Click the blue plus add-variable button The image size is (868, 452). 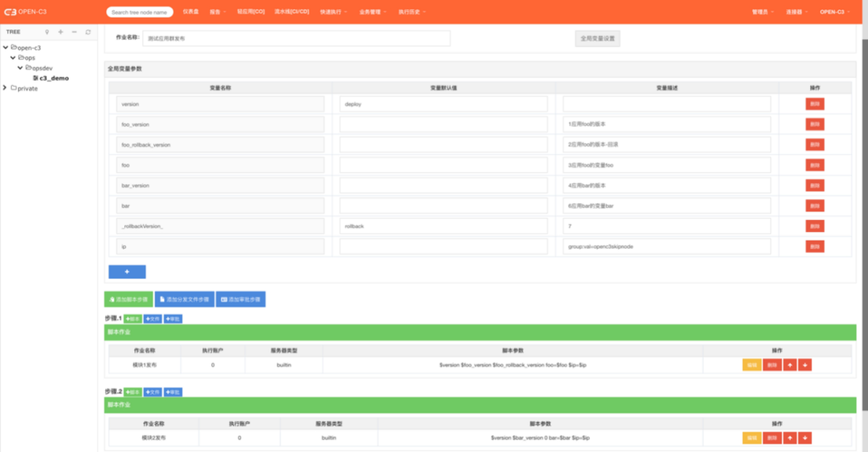(127, 272)
